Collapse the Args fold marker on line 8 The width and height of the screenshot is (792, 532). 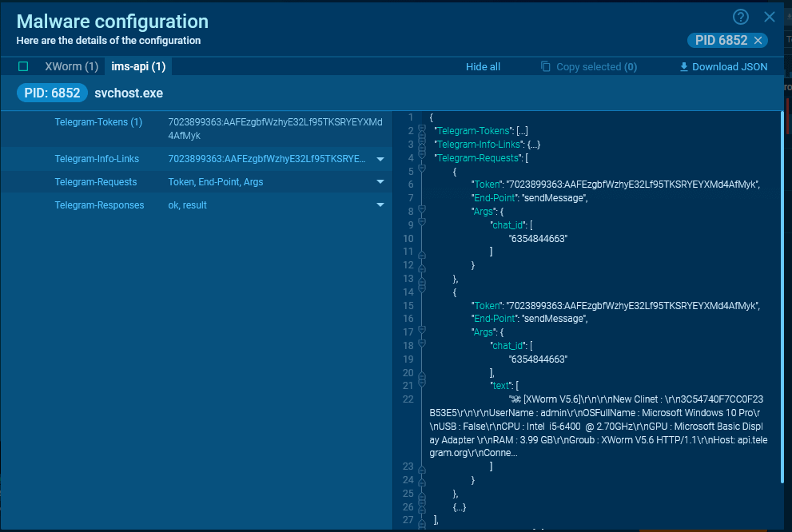point(422,209)
